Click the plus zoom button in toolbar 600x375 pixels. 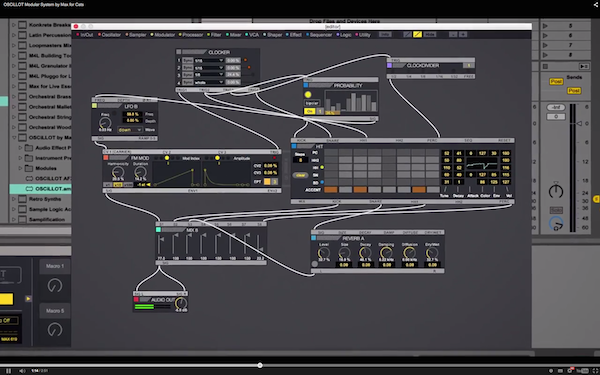(463, 34)
